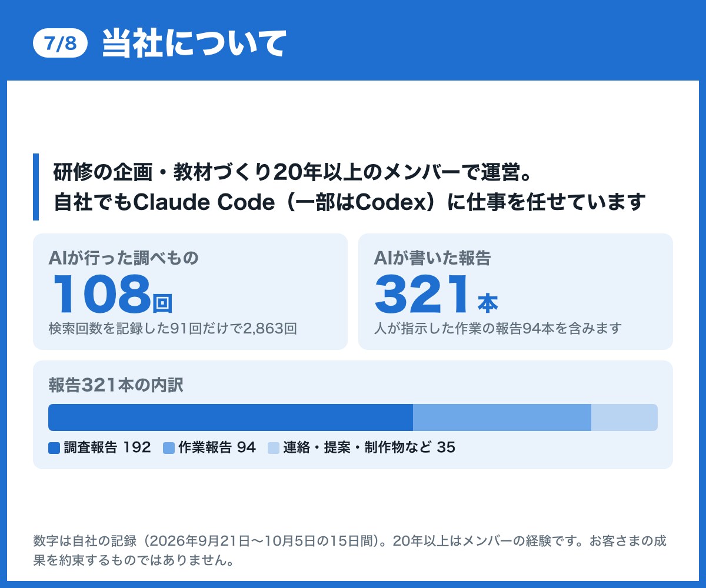
Task: Click the label AIが行った調べもの
Action: [x=124, y=258]
